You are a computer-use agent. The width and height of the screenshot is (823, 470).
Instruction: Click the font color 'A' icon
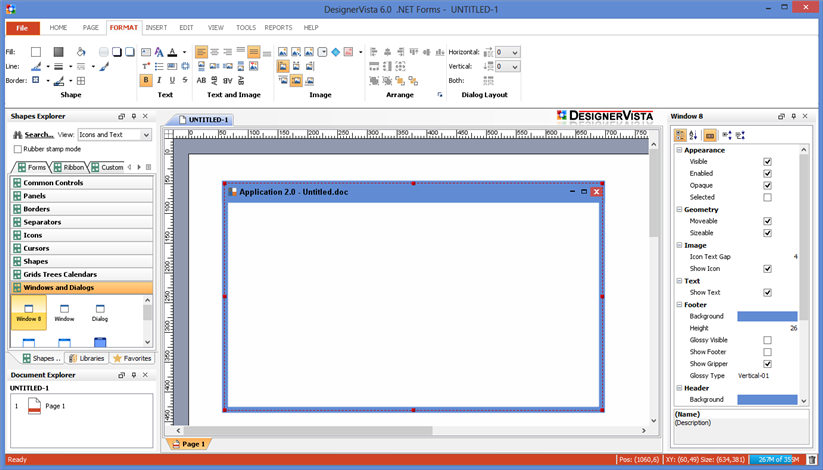click(x=172, y=52)
